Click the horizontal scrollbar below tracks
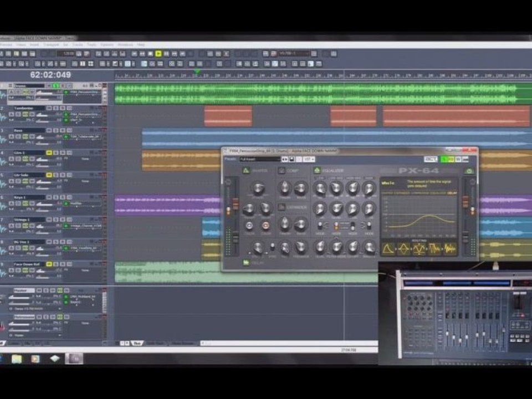Viewport: 532px width, 399px height. (x=289, y=344)
